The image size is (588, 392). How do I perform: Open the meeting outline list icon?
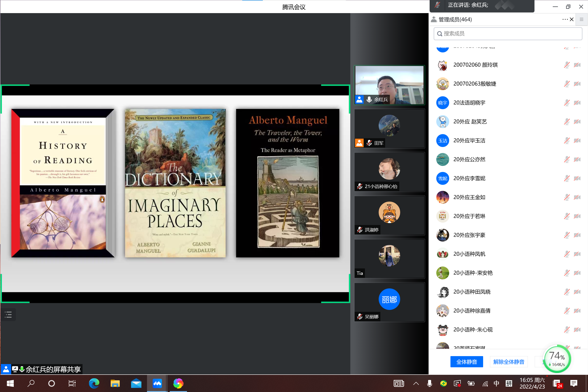pyautogui.click(x=8, y=314)
